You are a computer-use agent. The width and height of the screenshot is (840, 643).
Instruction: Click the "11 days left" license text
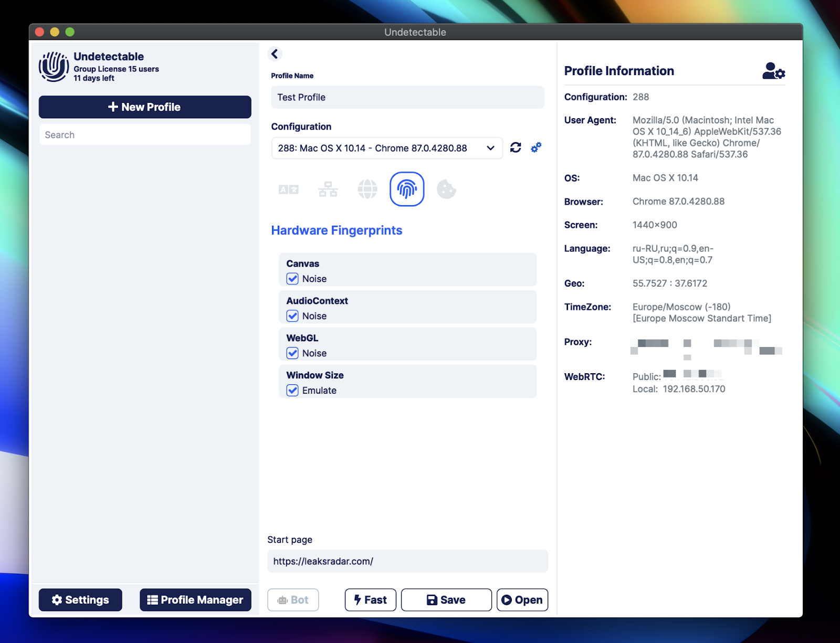pos(94,78)
